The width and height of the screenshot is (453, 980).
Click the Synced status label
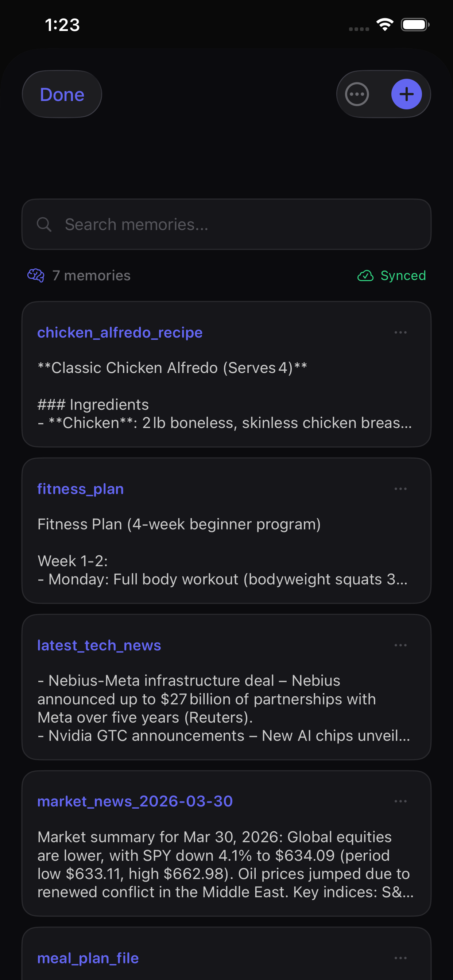tap(403, 275)
